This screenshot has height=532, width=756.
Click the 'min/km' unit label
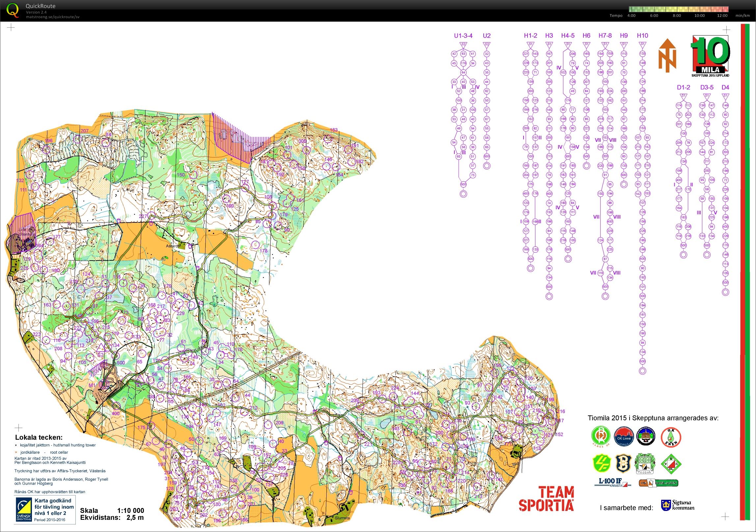click(x=743, y=15)
